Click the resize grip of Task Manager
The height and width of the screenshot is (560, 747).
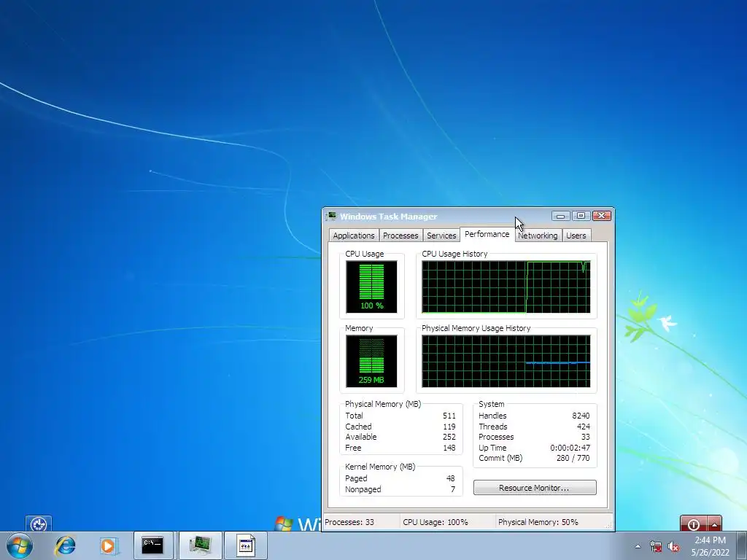point(608,525)
